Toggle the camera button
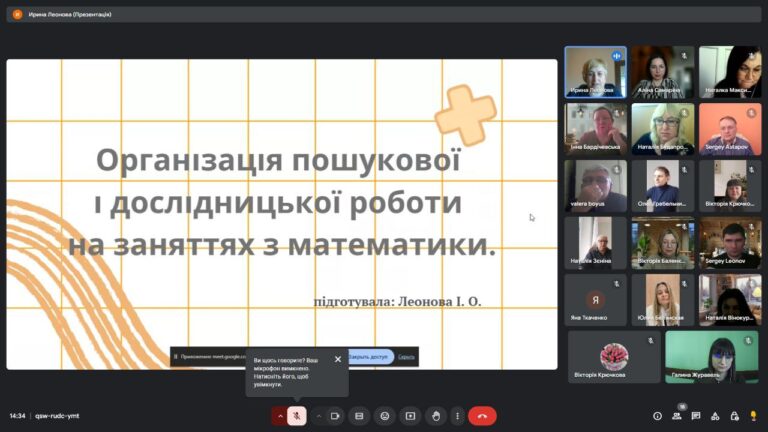This screenshot has height=432, width=768. click(x=335, y=416)
